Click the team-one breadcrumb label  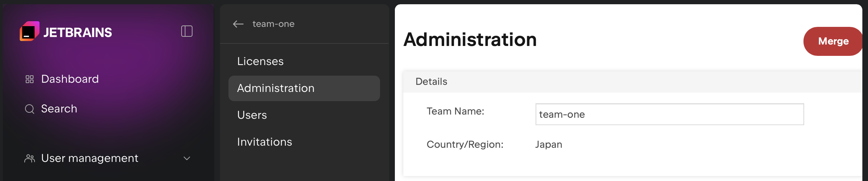click(x=273, y=24)
